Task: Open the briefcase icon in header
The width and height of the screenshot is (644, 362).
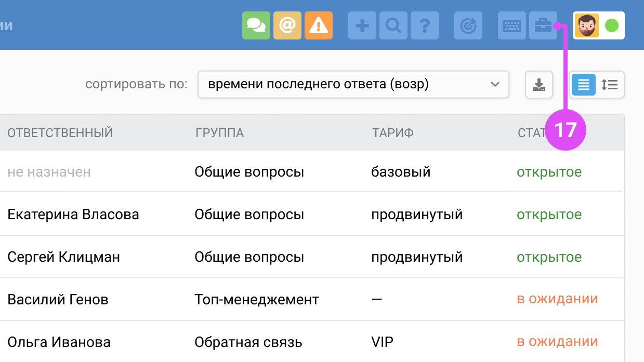Action: pos(543,25)
